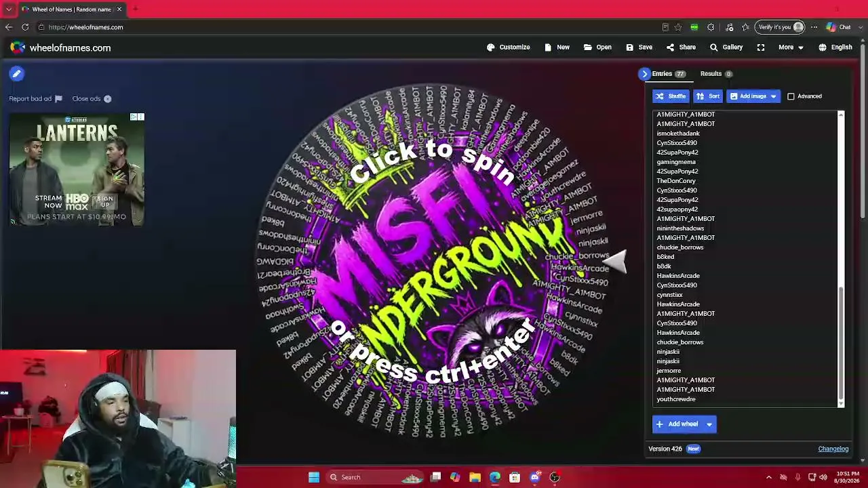The image size is (868, 488).
Task: Open the Add image dropdown arrow
Action: tap(773, 96)
